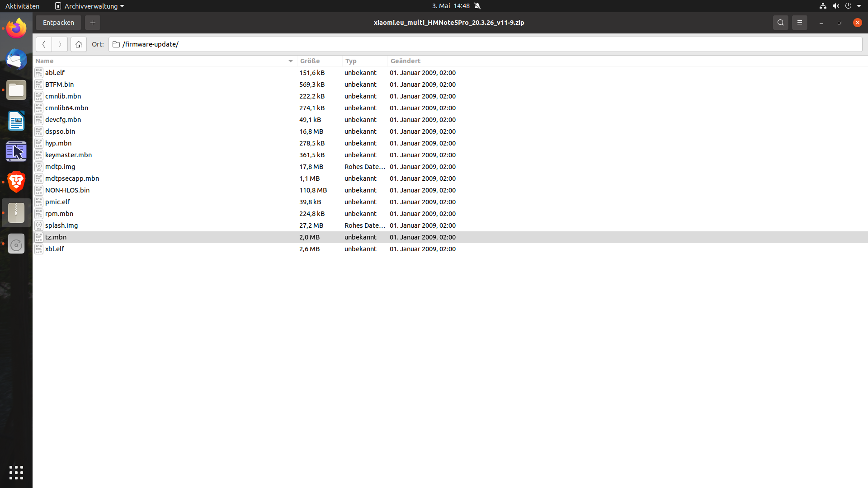Switch to Archive Manager in dock
This screenshot has height=488, width=868.
(16, 213)
